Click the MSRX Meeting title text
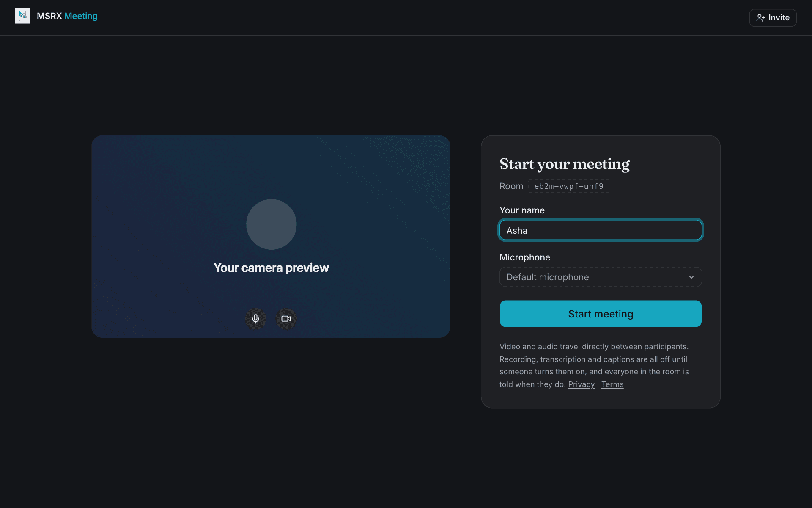Screen dimensions: 812x508 coord(67,16)
